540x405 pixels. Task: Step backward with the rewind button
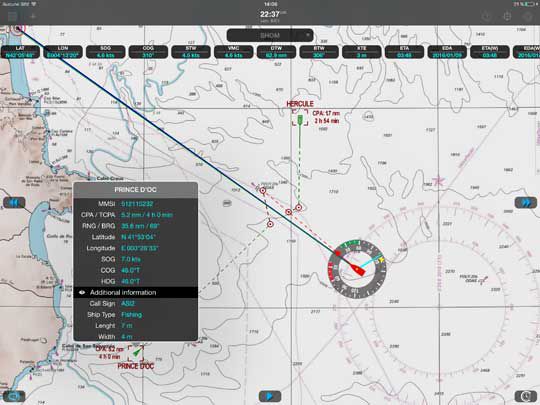click(14, 202)
